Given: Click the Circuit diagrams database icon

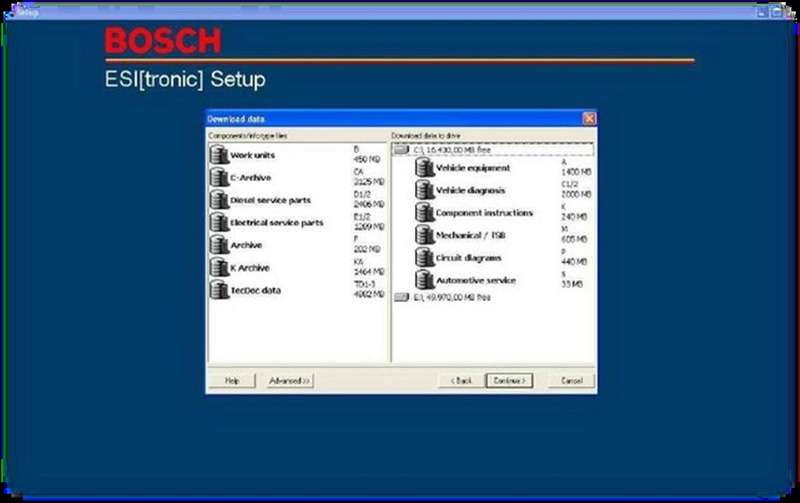Looking at the screenshot, I should [x=424, y=257].
